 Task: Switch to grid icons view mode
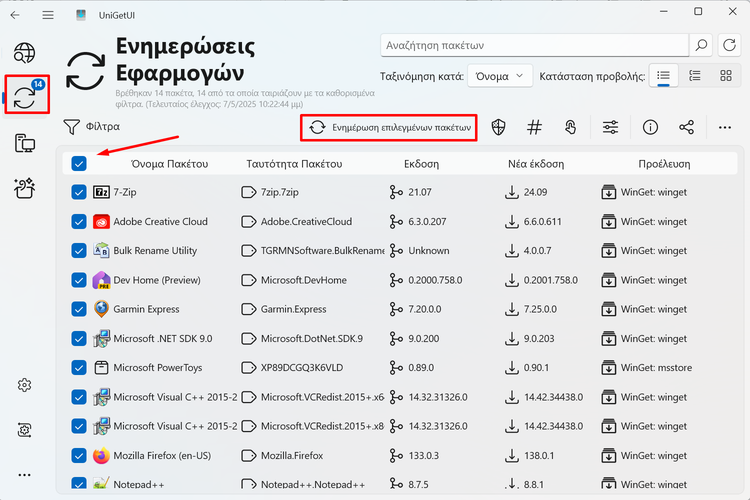click(726, 76)
